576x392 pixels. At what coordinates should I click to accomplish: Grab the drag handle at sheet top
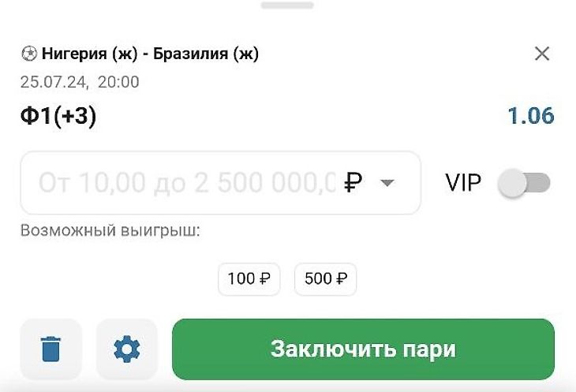tap(288, 4)
